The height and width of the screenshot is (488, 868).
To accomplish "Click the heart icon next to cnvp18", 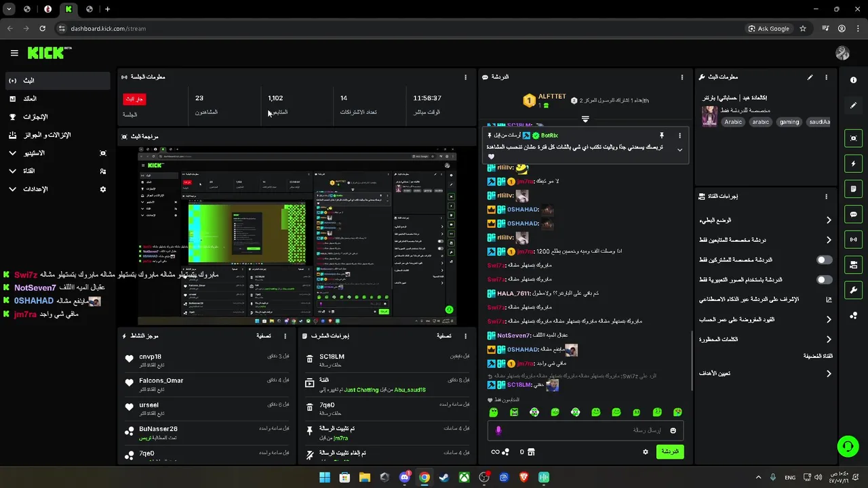I will pyautogui.click(x=129, y=359).
